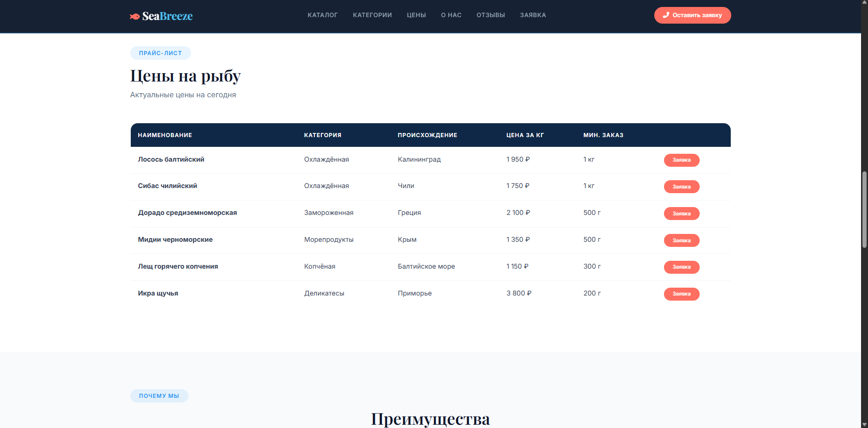Click the Заявка button for Икра щучья
Image resolution: width=868 pixels, height=428 pixels.
click(682, 294)
